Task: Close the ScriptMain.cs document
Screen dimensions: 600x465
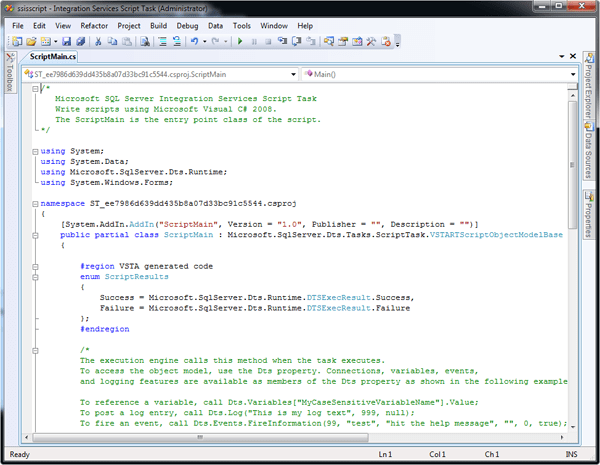Action: 573,56
